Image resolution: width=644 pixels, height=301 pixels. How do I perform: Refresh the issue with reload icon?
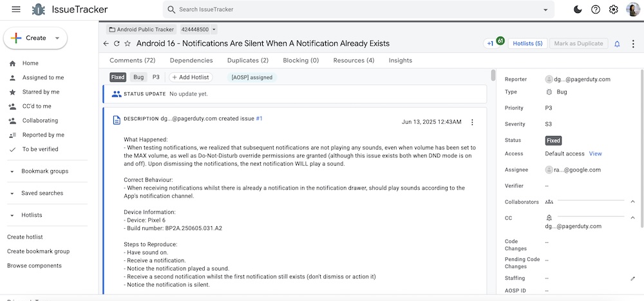pos(117,44)
